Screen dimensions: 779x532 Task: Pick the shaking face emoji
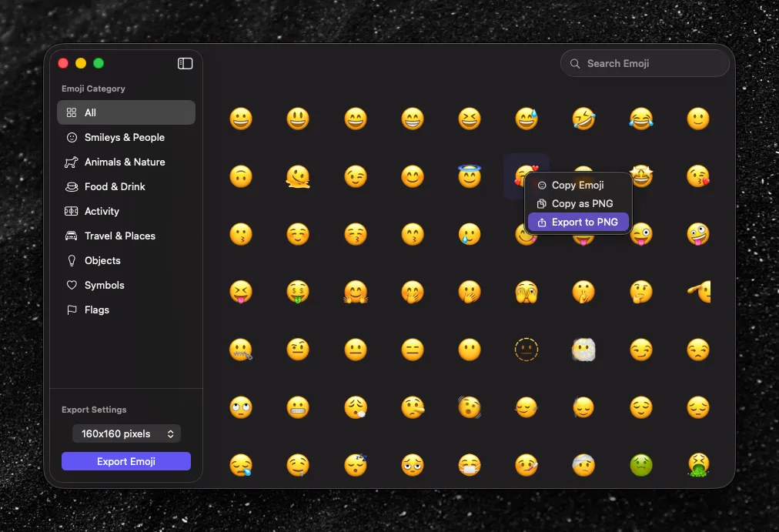pyautogui.click(x=470, y=407)
